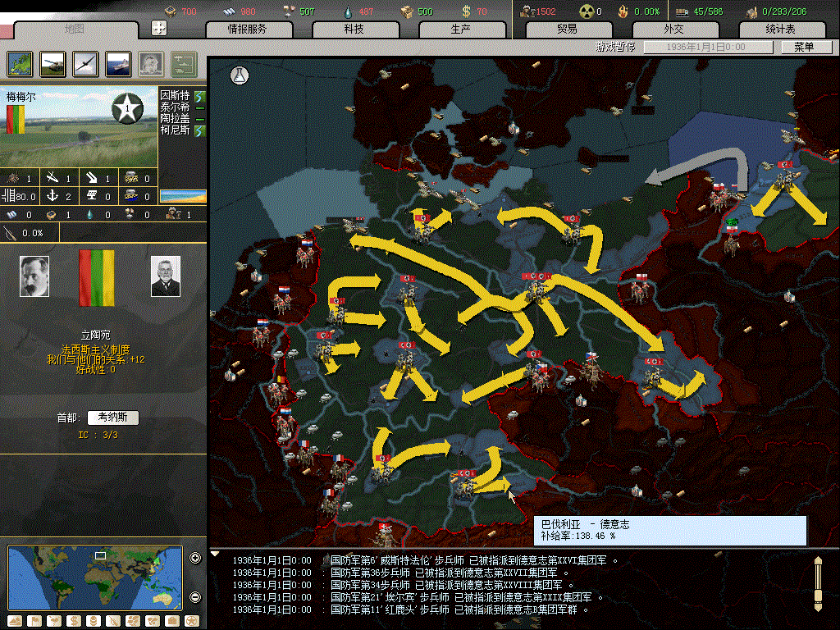Image resolution: width=840 pixels, height=630 pixels.
Task: Click the supplies crate icon showing 500
Action: click(x=407, y=11)
